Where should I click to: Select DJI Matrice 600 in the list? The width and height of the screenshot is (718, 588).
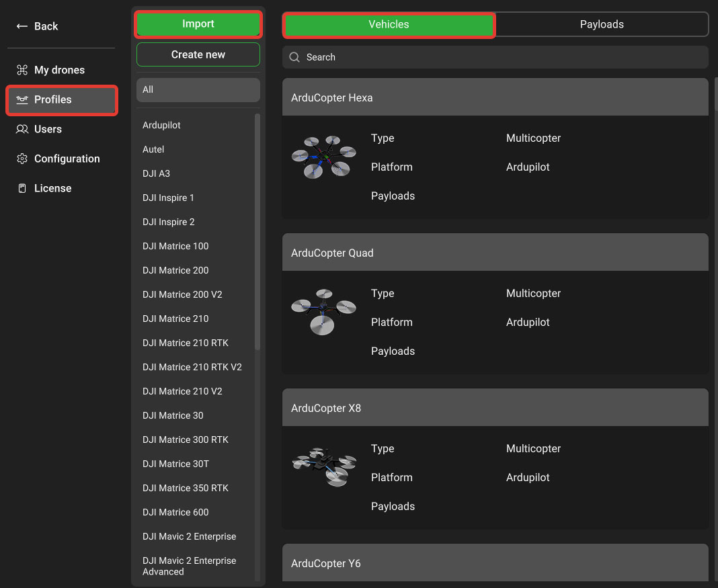click(x=175, y=513)
